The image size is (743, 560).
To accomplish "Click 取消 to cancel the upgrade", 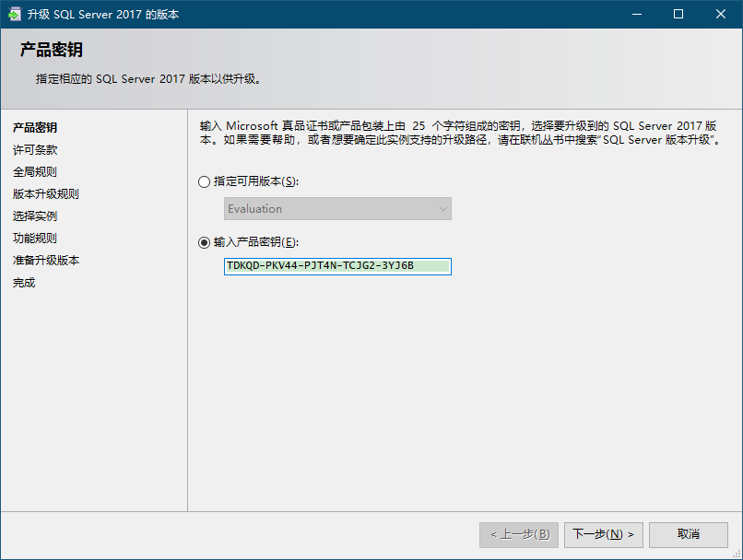I will tap(688, 535).
